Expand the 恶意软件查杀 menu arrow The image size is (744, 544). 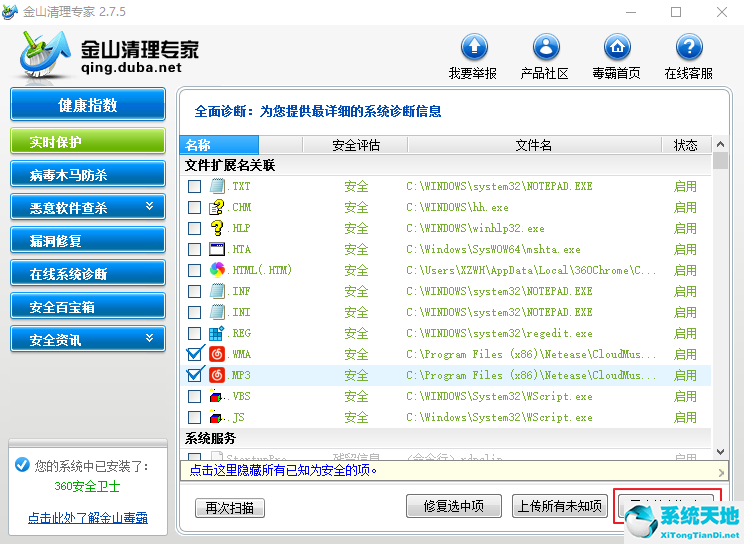[149, 206]
